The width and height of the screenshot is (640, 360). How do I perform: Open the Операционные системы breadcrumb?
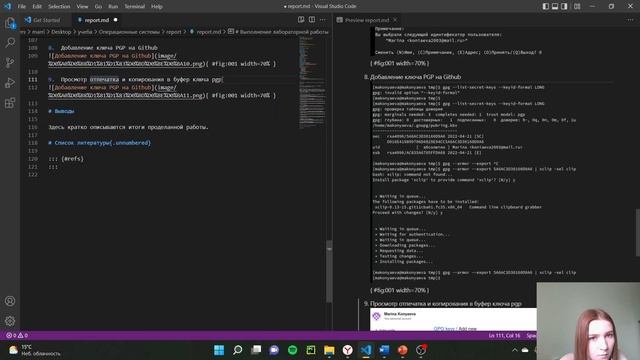[x=129, y=32]
